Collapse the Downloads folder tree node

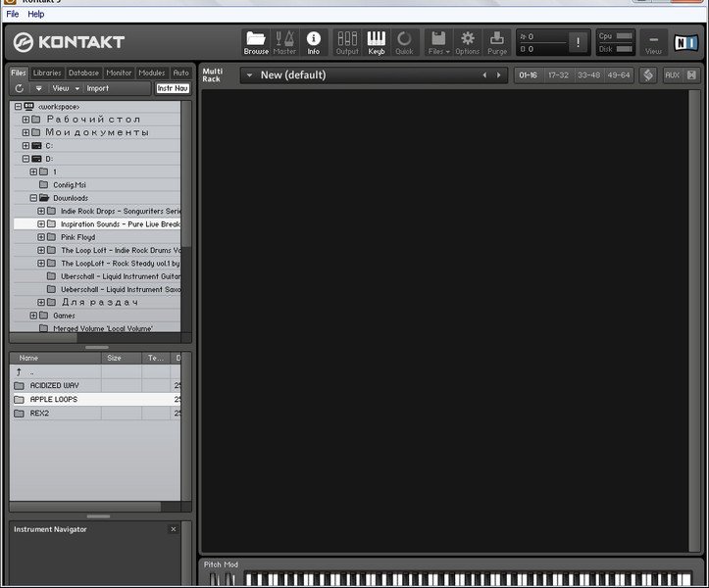coord(33,198)
